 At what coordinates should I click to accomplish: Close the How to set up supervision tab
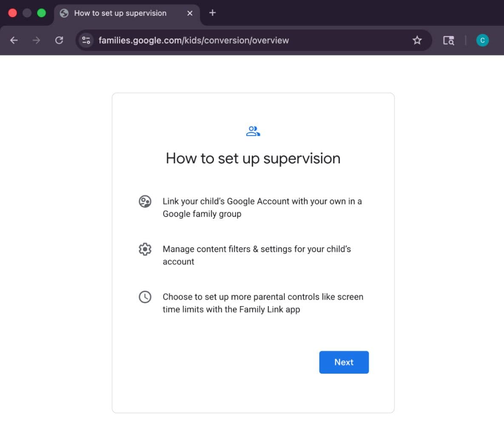click(190, 13)
